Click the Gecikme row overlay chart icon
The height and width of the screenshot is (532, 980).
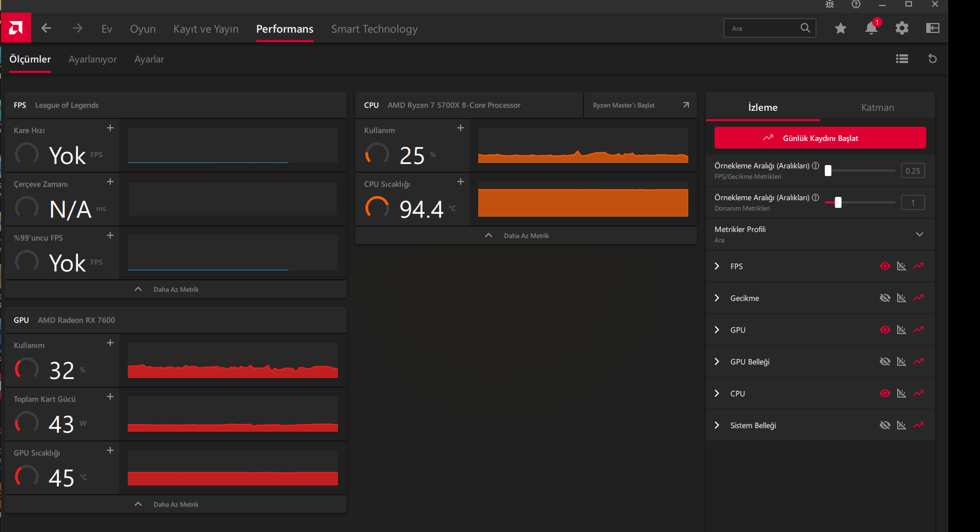902,298
